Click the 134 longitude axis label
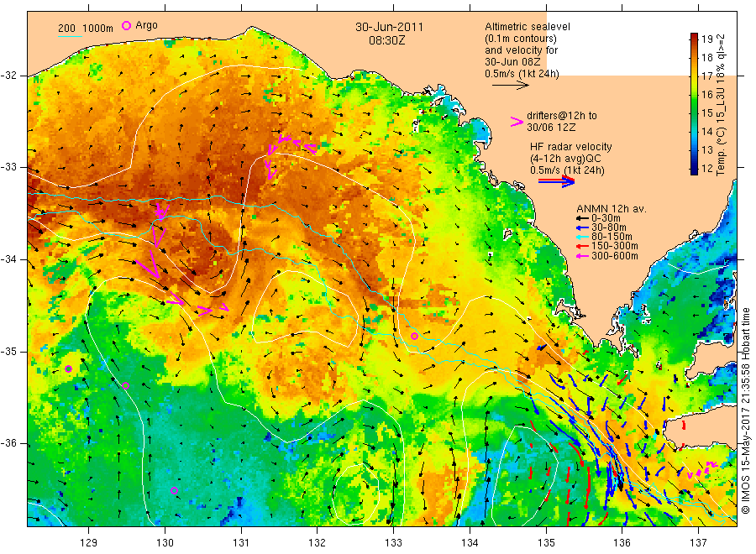 coord(470,543)
